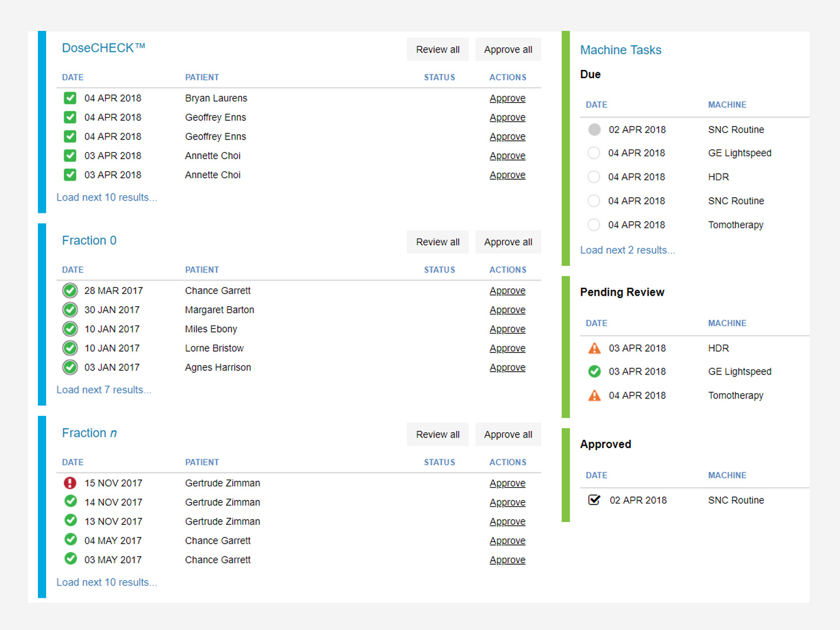The height and width of the screenshot is (630, 840).
Task: Sort DoseCHECK table by PATIENT column header
Action: (202, 78)
